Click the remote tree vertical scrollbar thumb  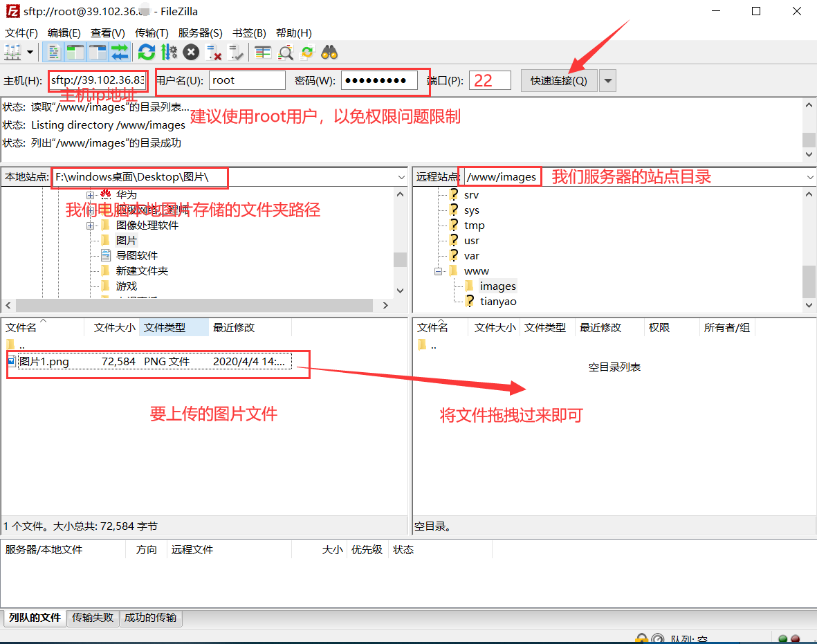[x=809, y=282]
